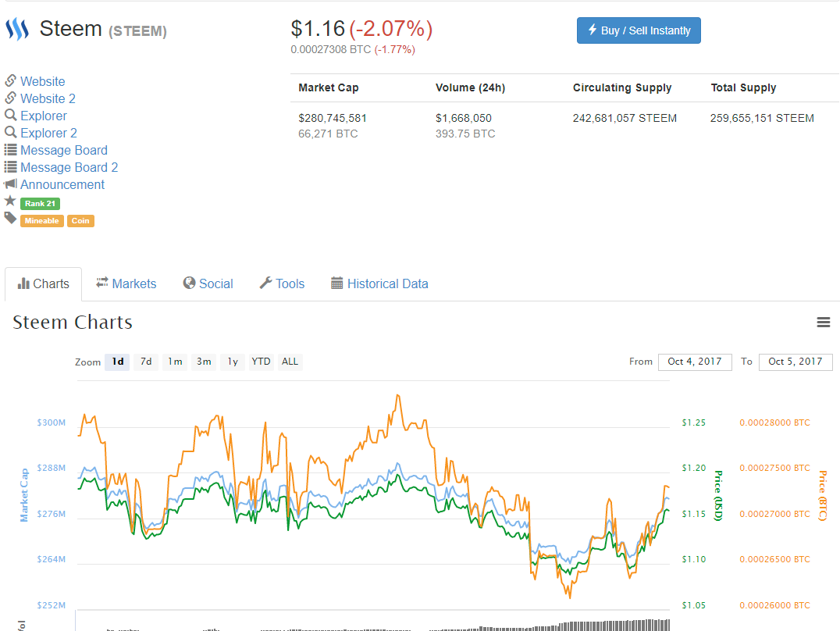Select the 1m zoom range
This screenshot has width=840, height=631.
[x=175, y=362]
